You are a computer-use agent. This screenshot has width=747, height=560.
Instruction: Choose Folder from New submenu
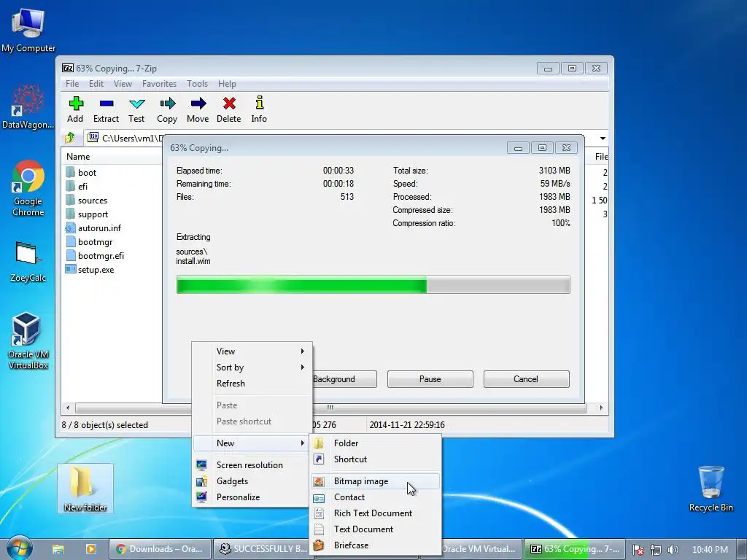click(x=376, y=443)
